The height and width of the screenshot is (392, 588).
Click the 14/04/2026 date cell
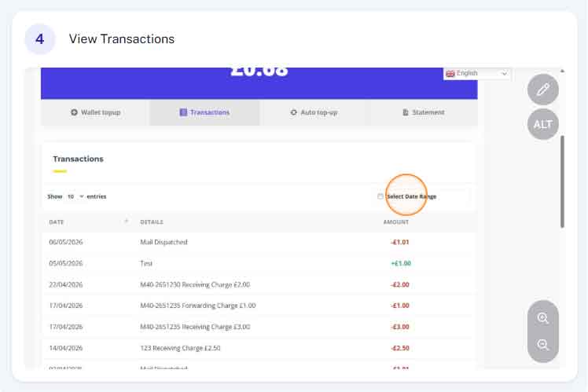click(65, 348)
